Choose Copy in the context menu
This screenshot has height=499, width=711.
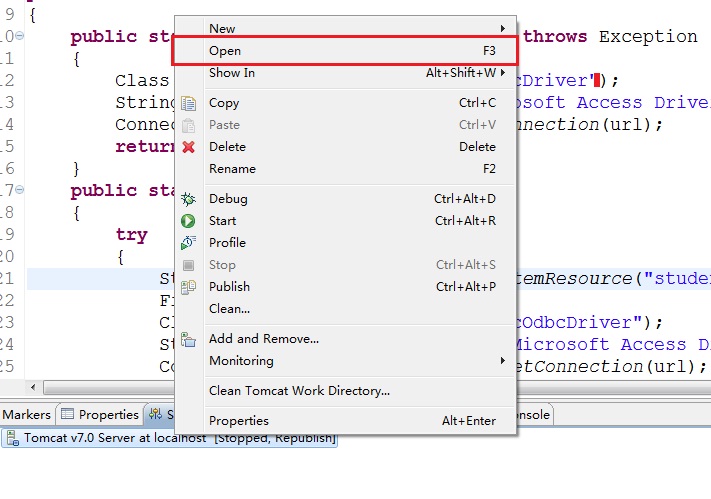[345, 103]
